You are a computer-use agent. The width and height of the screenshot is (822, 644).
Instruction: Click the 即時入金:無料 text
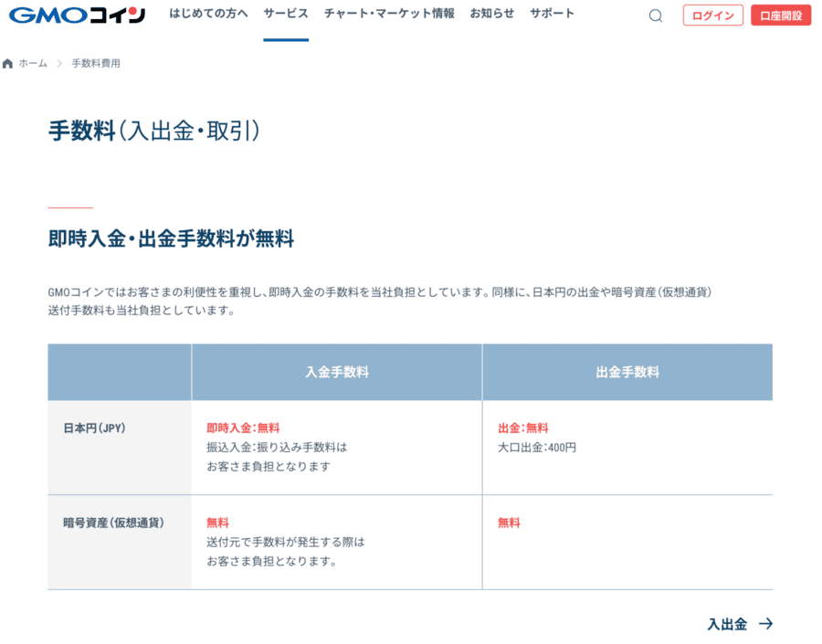point(243,428)
